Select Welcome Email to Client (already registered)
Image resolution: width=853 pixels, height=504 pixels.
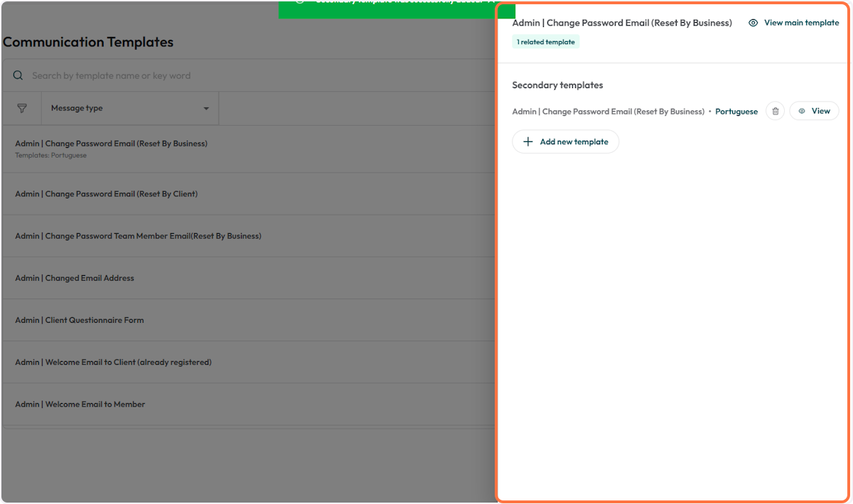pos(114,362)
